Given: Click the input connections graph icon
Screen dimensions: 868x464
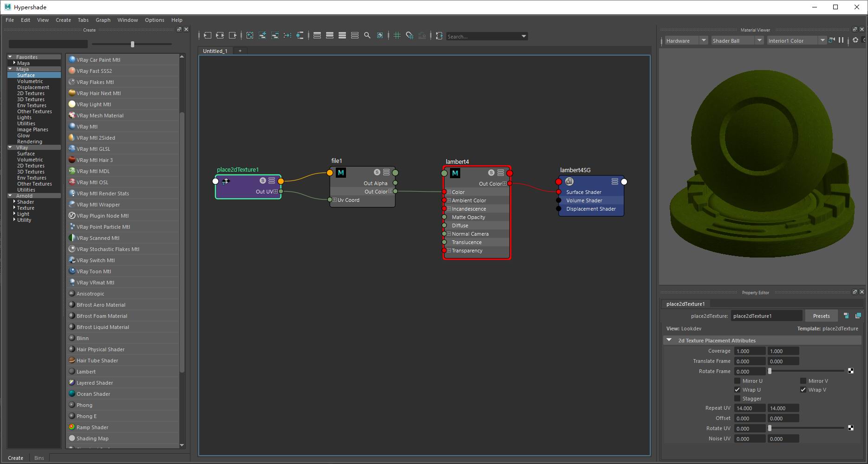Looking at the screenshot, I should click(x=208, y=36).
